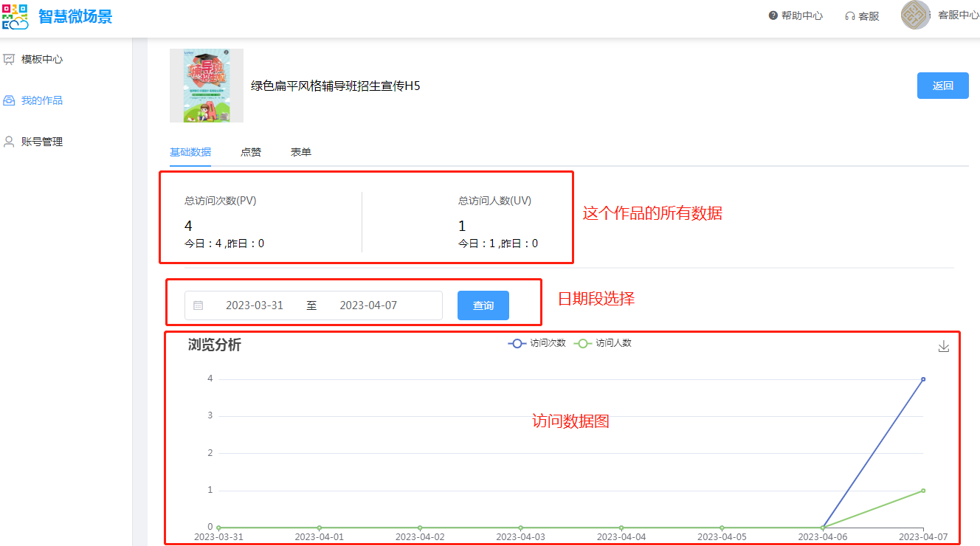Switch to the 点赞 tab
The height and width of the screenshot is (546, 980).
click(x=251, y=152)
